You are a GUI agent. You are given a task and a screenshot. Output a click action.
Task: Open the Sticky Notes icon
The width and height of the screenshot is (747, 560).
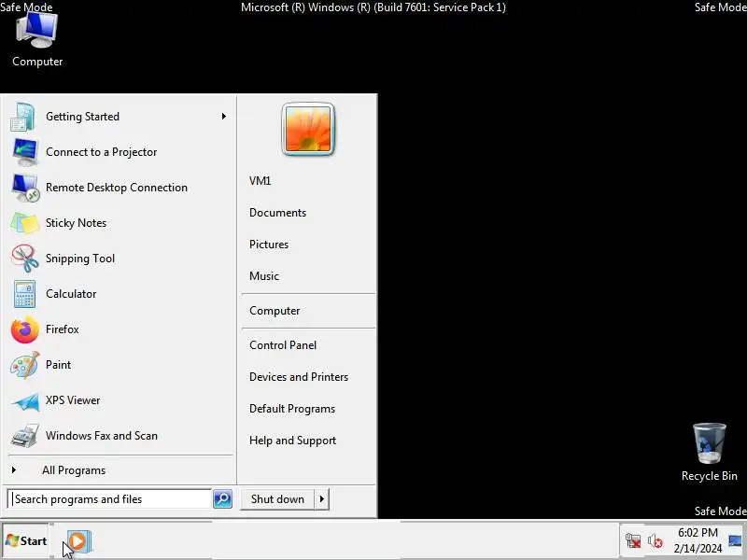pos(24,223)
